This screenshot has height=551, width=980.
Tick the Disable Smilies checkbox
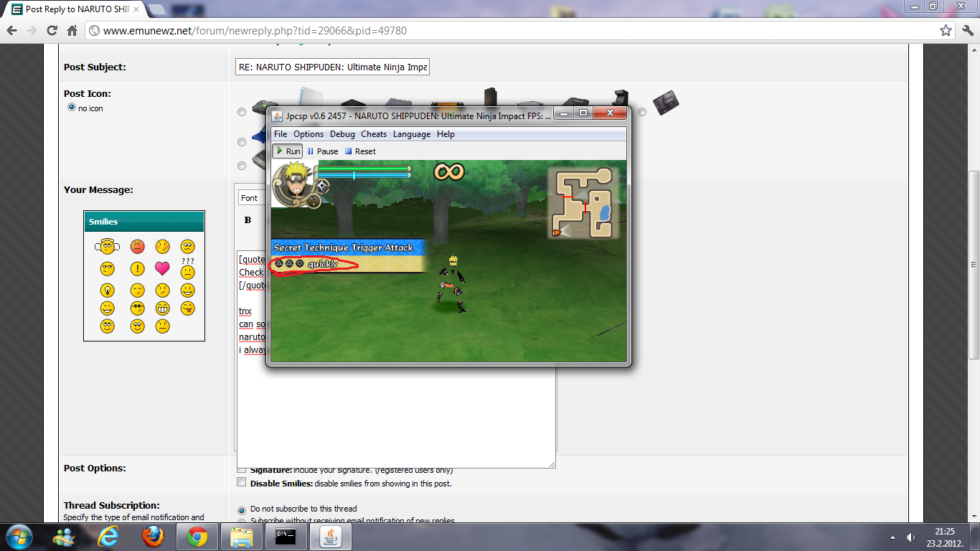pos(242,483)
